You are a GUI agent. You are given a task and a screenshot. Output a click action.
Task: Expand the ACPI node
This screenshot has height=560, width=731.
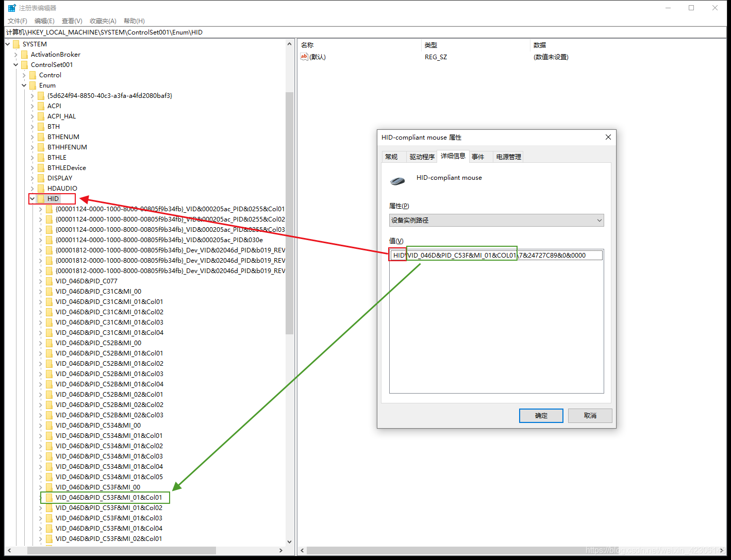[x=32, y=106]
